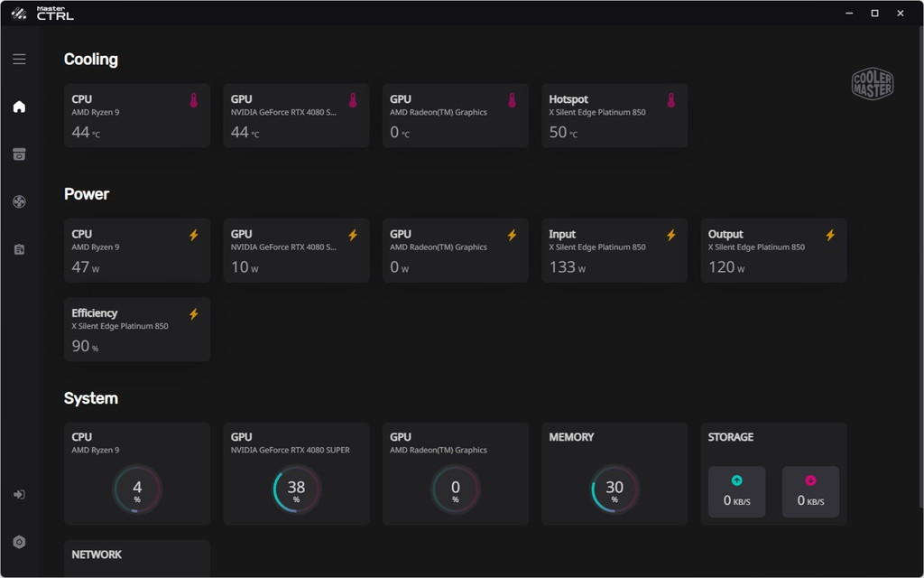The height and width of the screenshot is (578, 924).
Task: Open the fan control sidebar icon
Action: 19,201
